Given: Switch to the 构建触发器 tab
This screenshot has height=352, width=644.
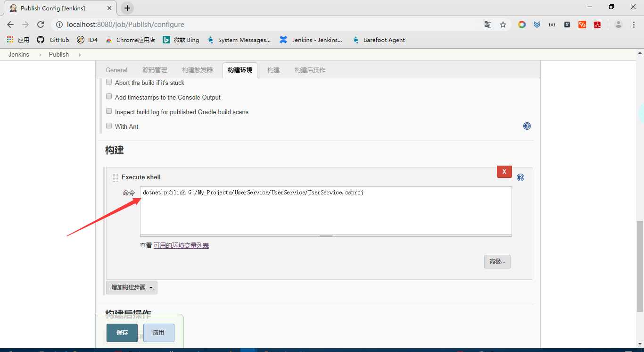Looking at the screenshot, I should (x=198, y=70).
